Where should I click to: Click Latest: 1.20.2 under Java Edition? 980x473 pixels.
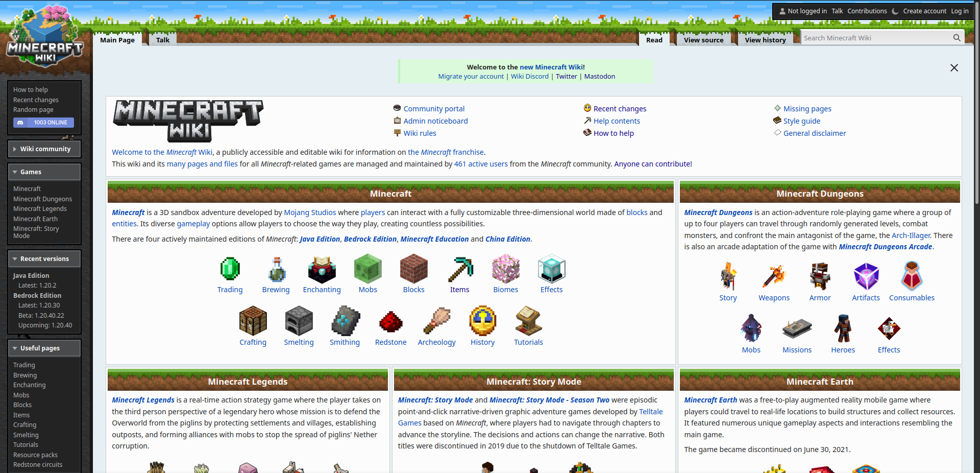point(37,286)
